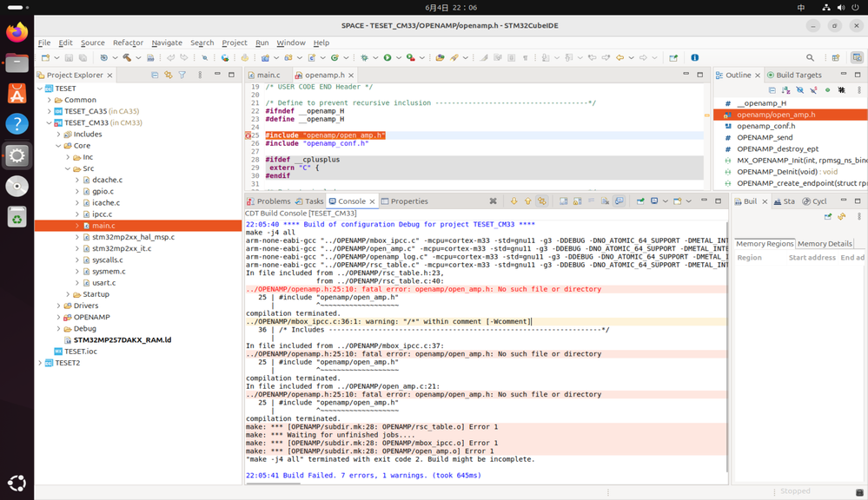Switch to the Memory Details tab
868x500 pixels.
point(825,243)
